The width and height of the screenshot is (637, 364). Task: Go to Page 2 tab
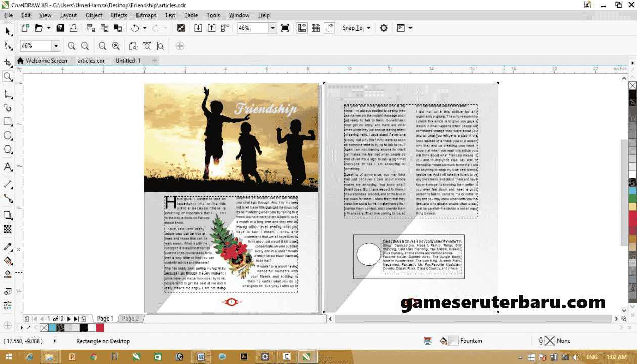(130, 318)
